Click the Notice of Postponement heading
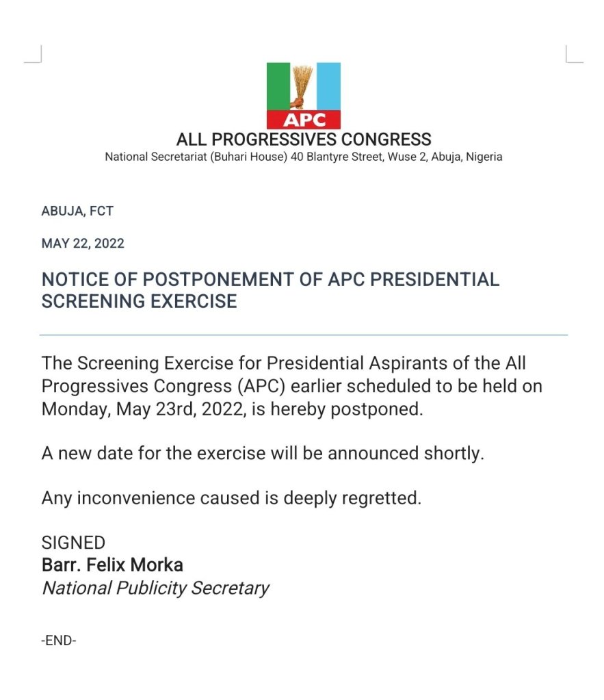 [270, 290]
